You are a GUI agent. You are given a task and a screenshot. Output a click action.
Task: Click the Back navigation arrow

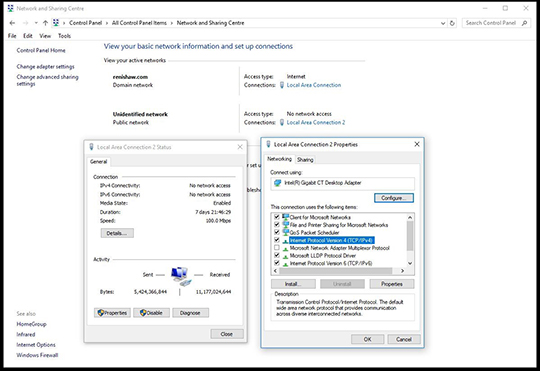[12, 23]
